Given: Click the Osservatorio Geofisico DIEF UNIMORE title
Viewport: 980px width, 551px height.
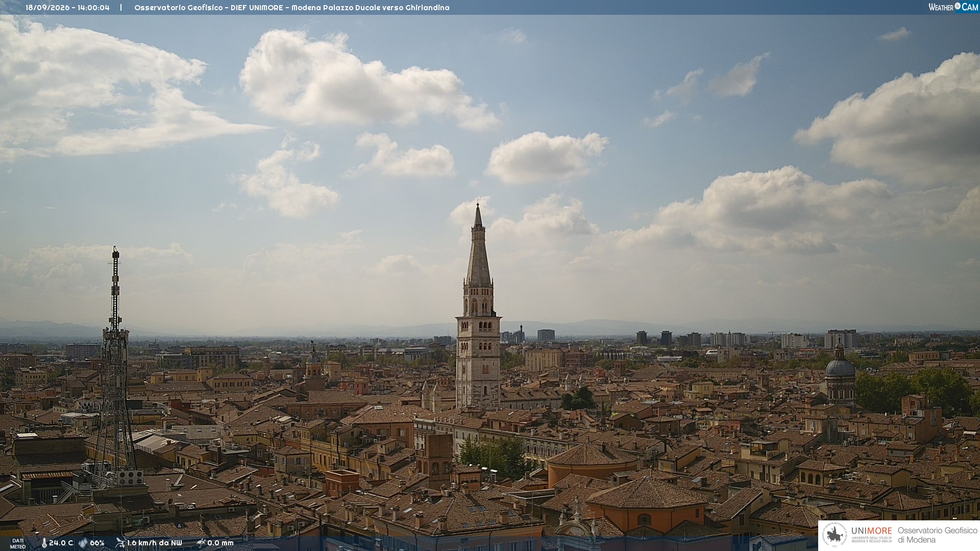Looking at the screenshot, I should [208, 8].
